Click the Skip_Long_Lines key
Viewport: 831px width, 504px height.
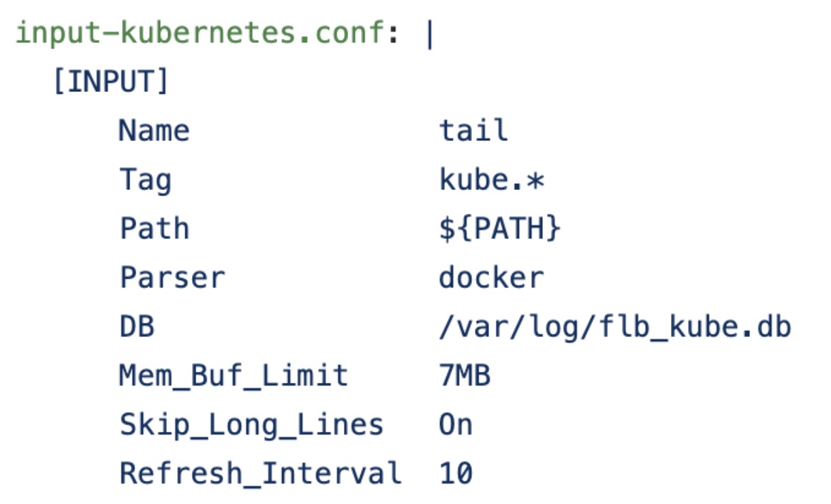(251, 426)
